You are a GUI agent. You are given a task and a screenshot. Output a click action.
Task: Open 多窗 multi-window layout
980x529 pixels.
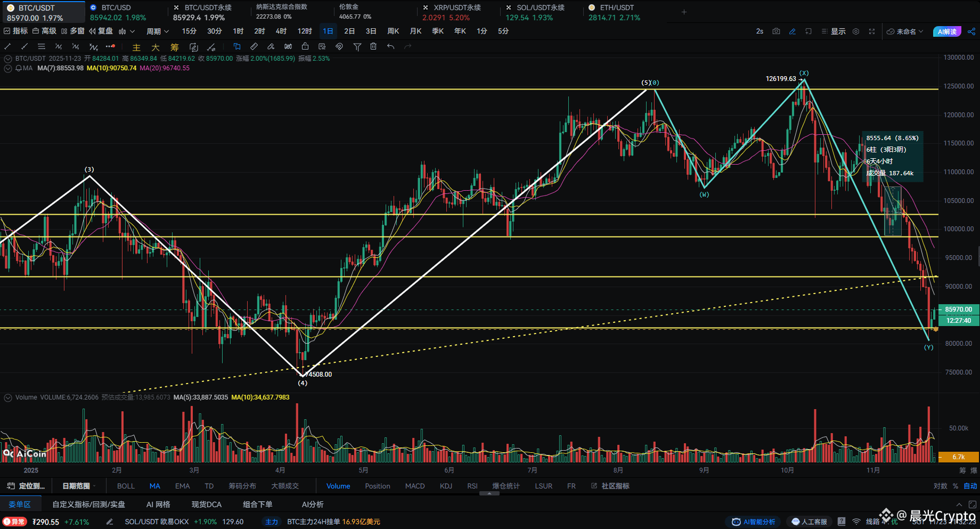(73, 31)
